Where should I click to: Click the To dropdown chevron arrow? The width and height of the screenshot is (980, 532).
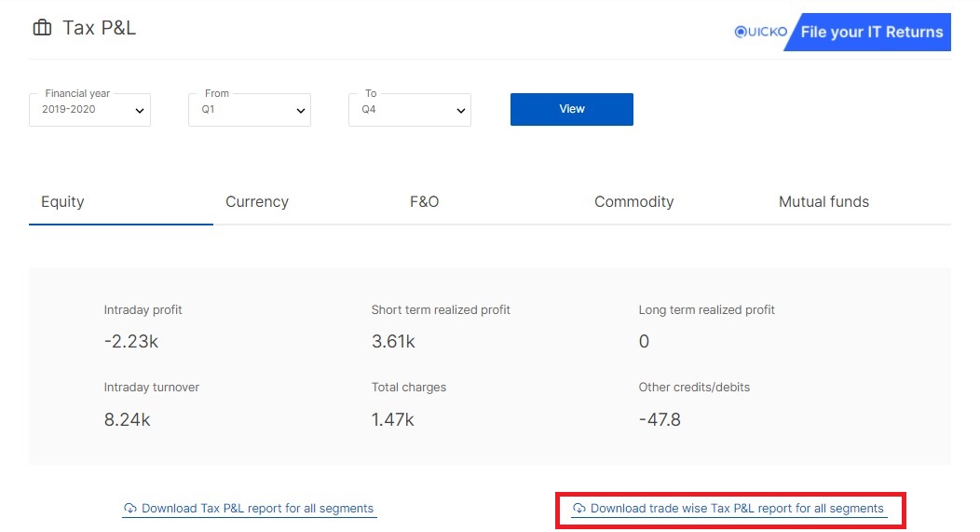(x=460, y=111)
